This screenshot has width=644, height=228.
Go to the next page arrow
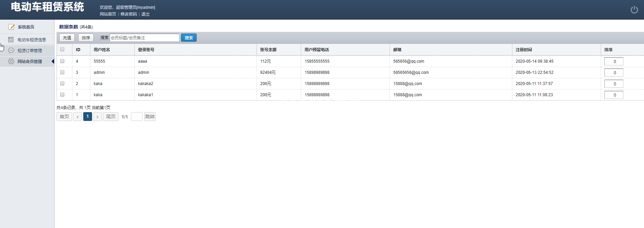[97, 117]
